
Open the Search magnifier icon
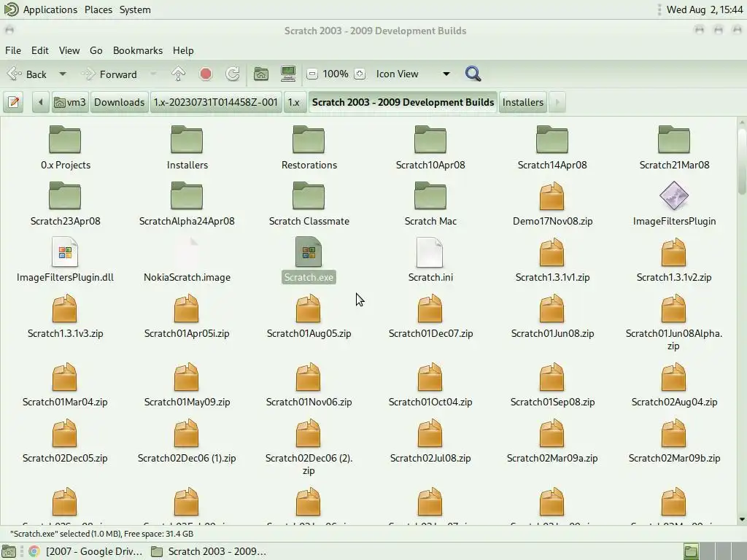pyautogui.click(x=473, y=74)
